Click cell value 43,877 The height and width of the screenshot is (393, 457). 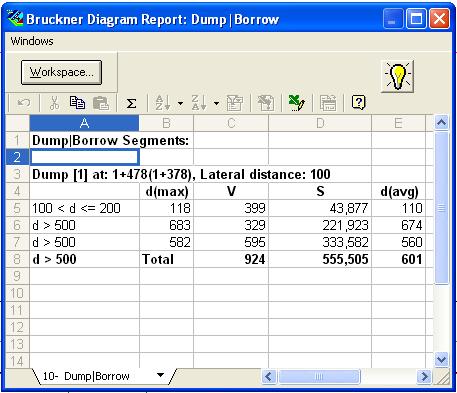pos(320,208)
